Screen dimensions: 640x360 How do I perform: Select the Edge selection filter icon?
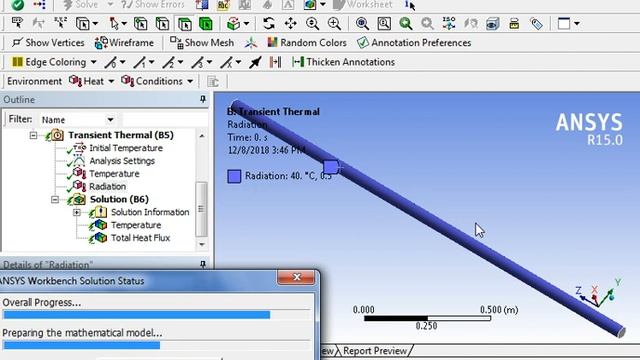pos(162,24)
